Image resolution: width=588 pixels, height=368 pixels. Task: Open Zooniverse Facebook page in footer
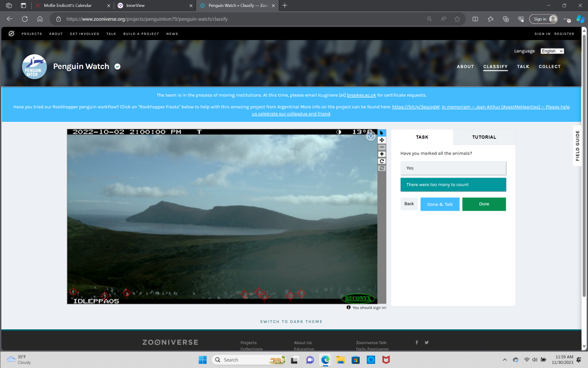[417, 342]
